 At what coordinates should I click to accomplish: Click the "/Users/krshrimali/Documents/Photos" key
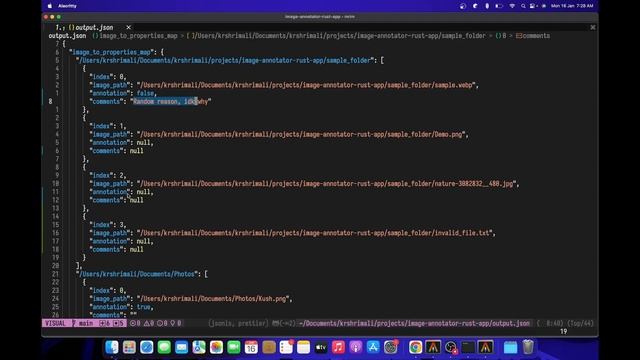(x=137, y=274)
